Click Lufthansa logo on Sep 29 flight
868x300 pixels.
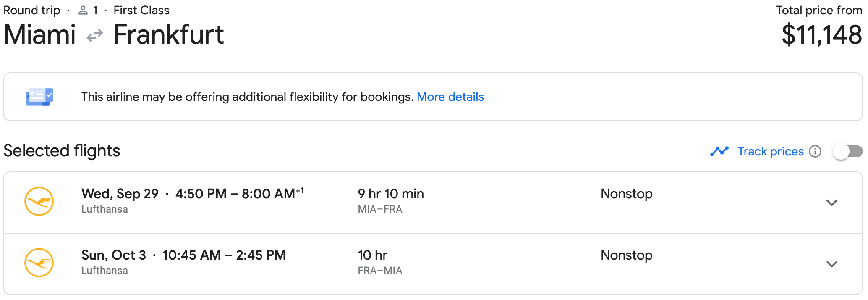(39, 201)
